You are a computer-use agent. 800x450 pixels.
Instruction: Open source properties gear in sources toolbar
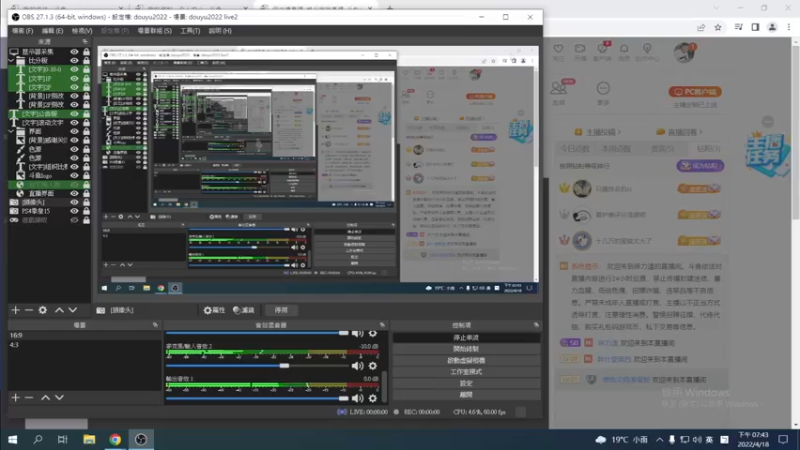tap(43, 310)
